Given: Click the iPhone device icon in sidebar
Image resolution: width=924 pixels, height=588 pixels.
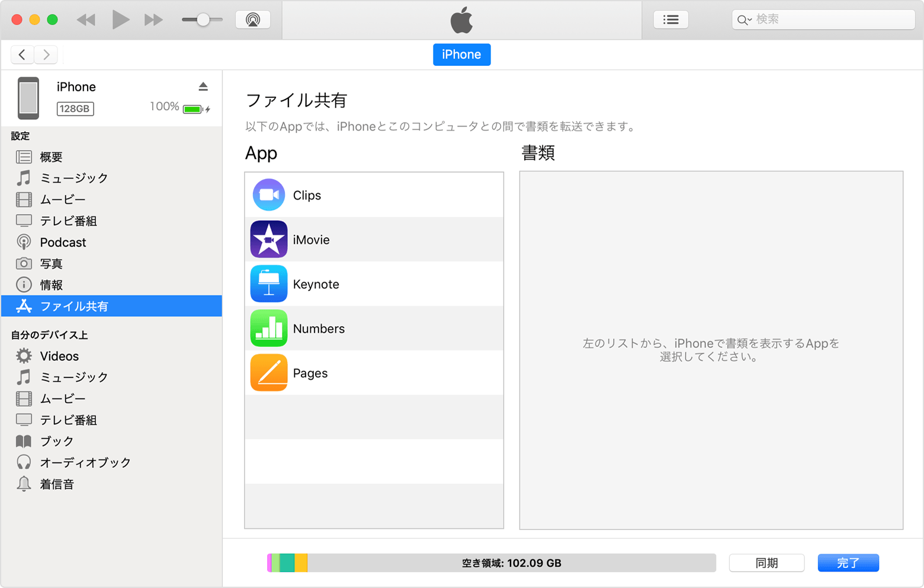Looking at the screenshot, I should coord(28,98).
